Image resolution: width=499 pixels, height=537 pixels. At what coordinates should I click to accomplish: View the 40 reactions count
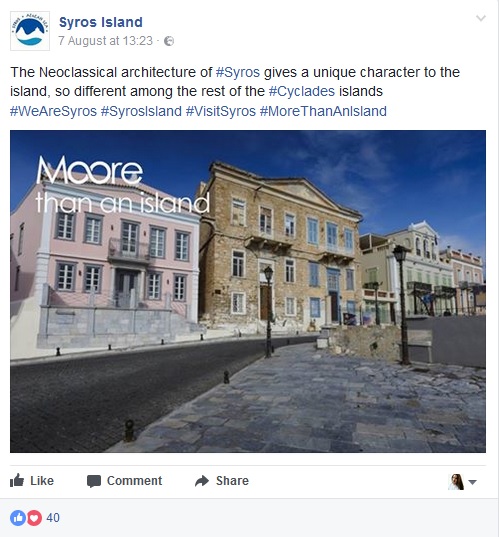(x=53, y=517)
